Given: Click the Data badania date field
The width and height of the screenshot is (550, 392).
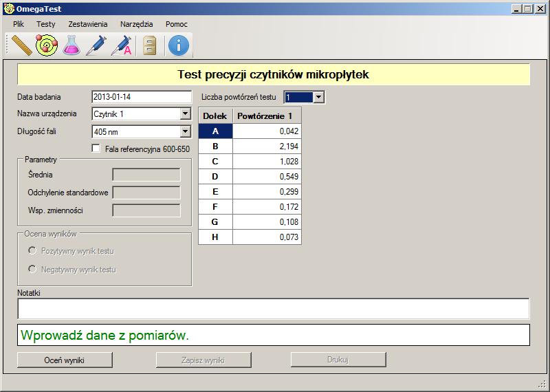Looking at the screenshot, I should (x=141, y=97).
